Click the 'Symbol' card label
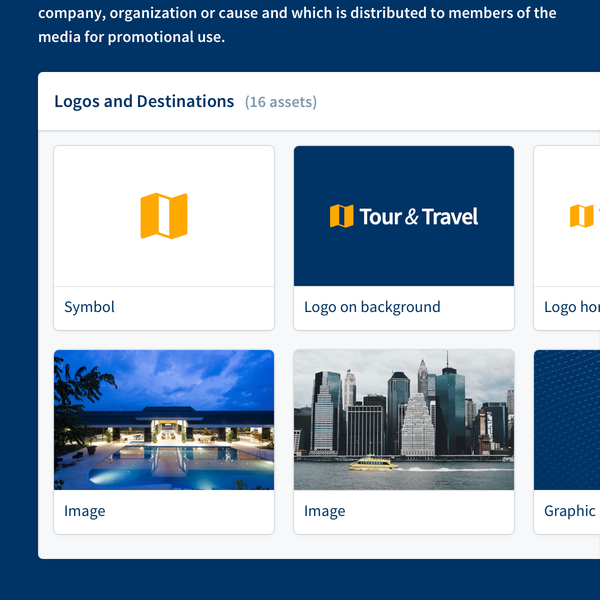 [x=89, y=307]
